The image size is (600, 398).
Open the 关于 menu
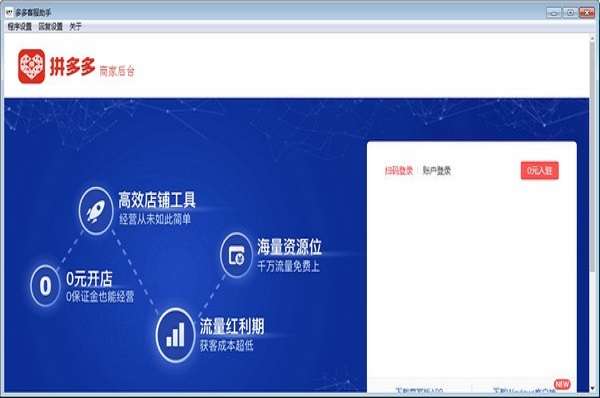tap(75, 26)
